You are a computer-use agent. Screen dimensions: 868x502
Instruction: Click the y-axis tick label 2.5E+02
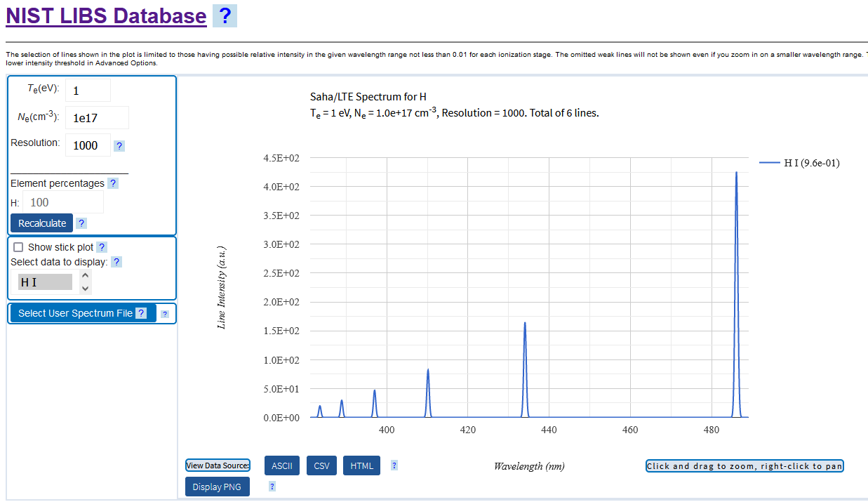(x=281, y=273)
